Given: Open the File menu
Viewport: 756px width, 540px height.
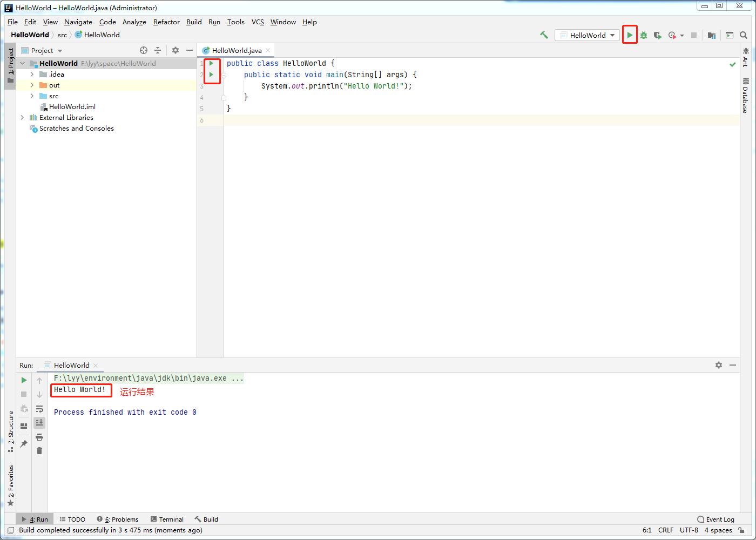Looking at the screenshot, I should (12, 22).
